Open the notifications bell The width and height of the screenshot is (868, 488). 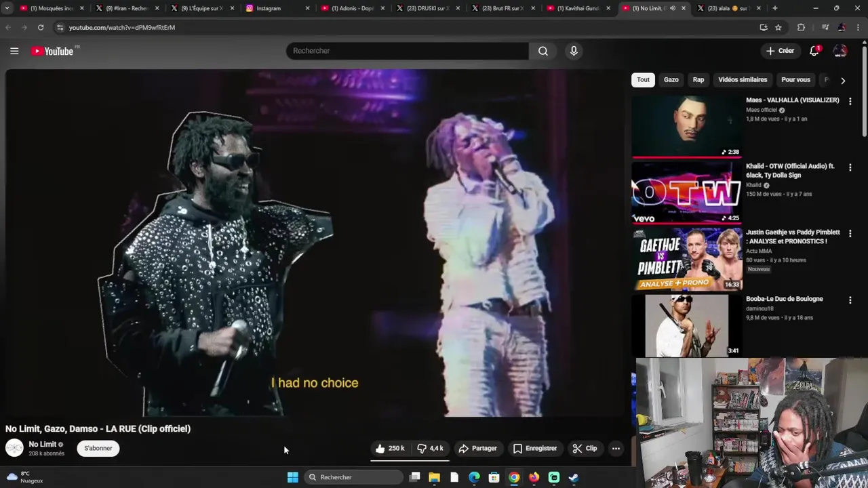coord(814,51)
